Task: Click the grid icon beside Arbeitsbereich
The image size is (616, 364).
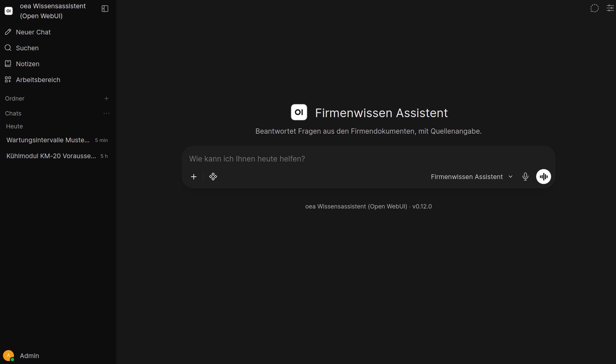Action: [x=8, y=79]
